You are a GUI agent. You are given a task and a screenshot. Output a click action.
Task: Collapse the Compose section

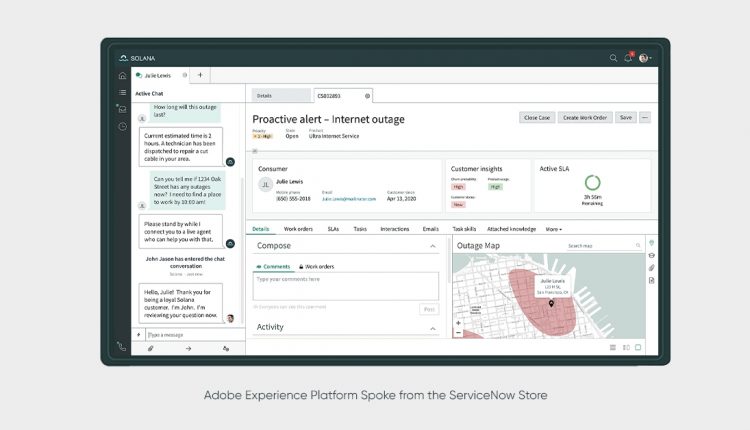point(432,246)
